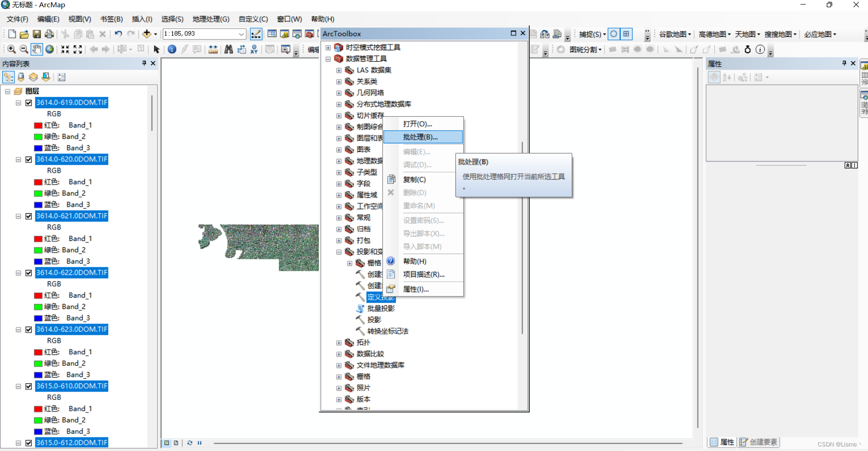Toggle the circle snapping button
The width and height of the screenshot is (868, 451).
(x=614, y=34)
